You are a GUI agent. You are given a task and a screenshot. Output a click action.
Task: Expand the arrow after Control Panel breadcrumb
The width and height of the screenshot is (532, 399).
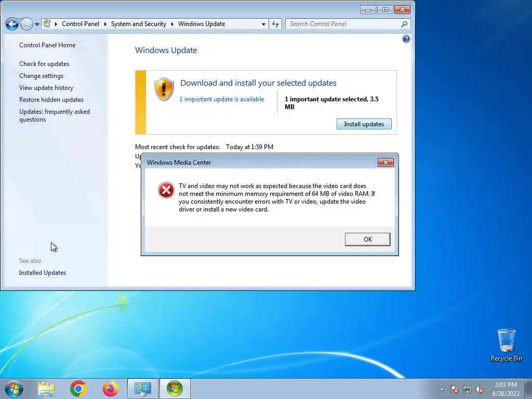coord(105,24)
